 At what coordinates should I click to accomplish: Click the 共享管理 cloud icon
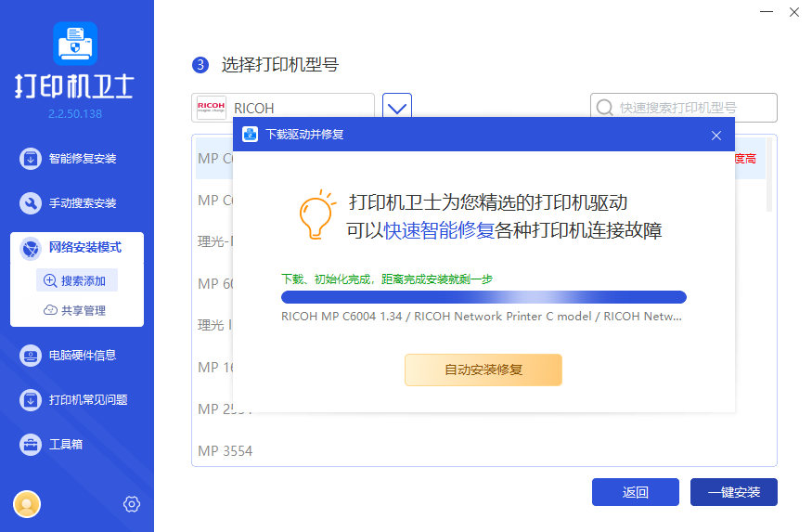pos(50,310)
